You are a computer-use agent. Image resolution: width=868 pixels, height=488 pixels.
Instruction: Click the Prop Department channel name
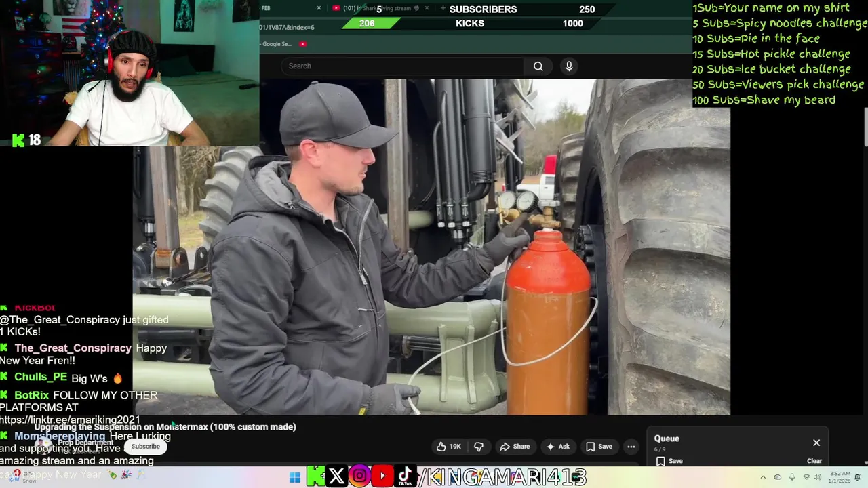coord(85,443)
